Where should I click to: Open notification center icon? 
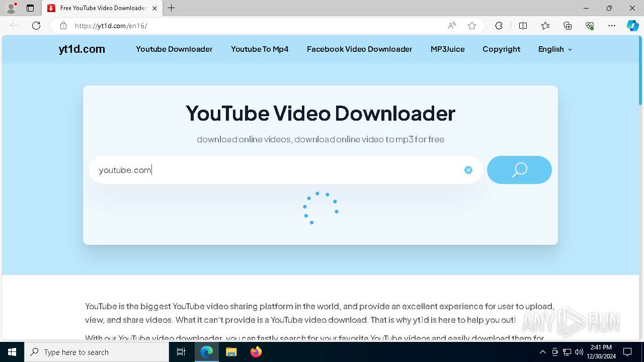pyautogui.click(x=627, y=352)
